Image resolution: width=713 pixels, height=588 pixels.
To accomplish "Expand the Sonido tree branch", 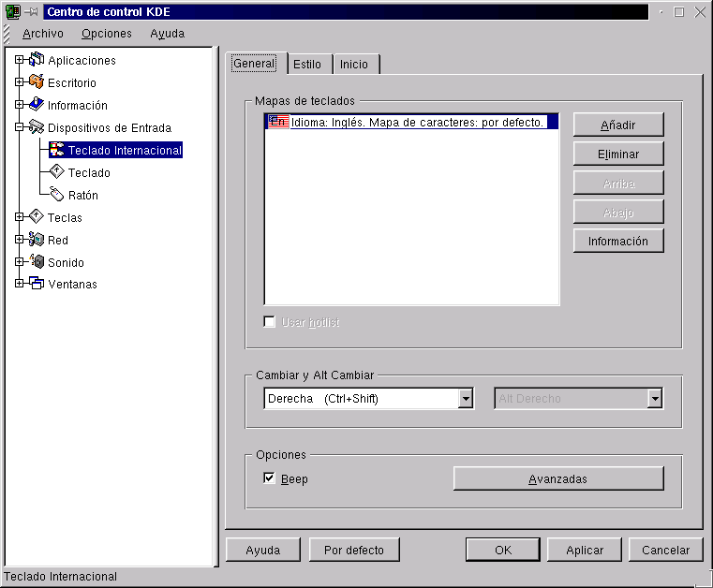I will 19,262.
